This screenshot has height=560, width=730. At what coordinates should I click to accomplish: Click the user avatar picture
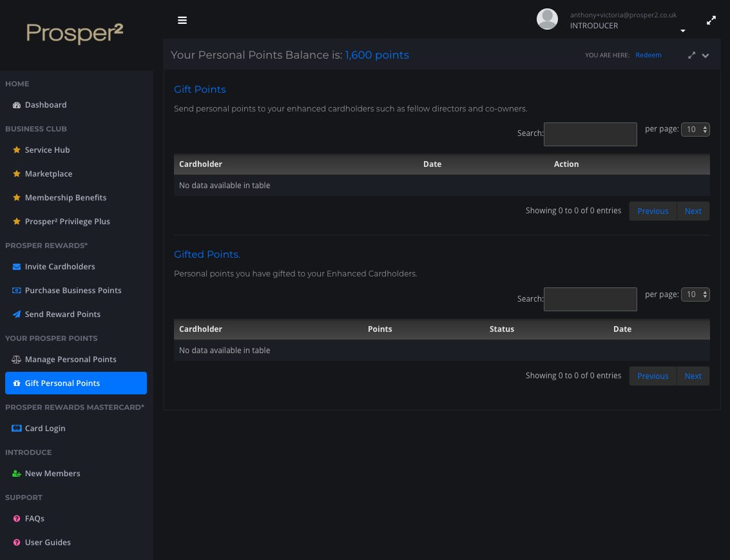[547, 19]
